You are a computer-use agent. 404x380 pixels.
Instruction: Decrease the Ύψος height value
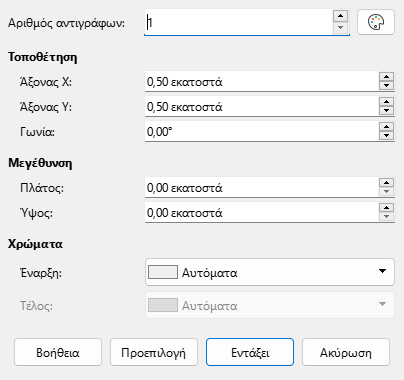(x=386, y=217)
